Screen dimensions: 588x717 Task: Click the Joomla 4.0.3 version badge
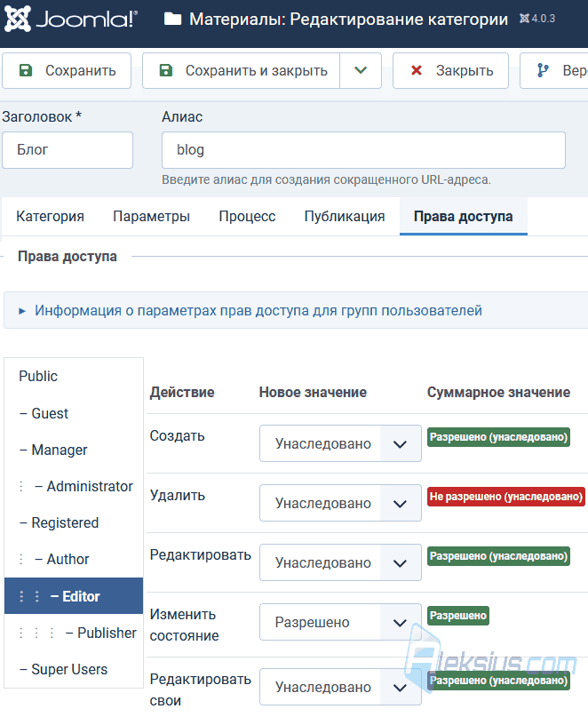click(537, 19)
